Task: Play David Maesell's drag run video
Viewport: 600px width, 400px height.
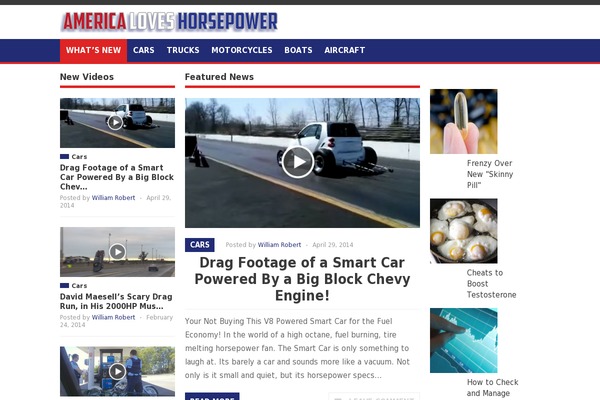Action: click(x=117, y=251)
